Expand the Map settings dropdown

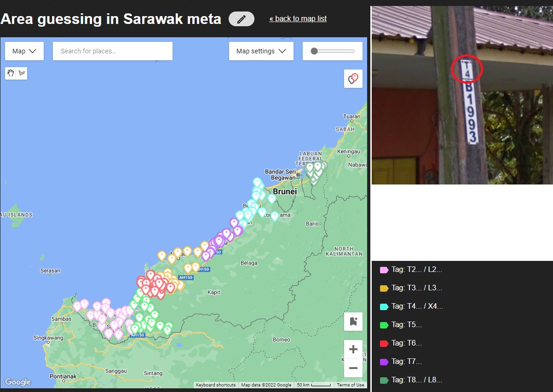[261, 51]
